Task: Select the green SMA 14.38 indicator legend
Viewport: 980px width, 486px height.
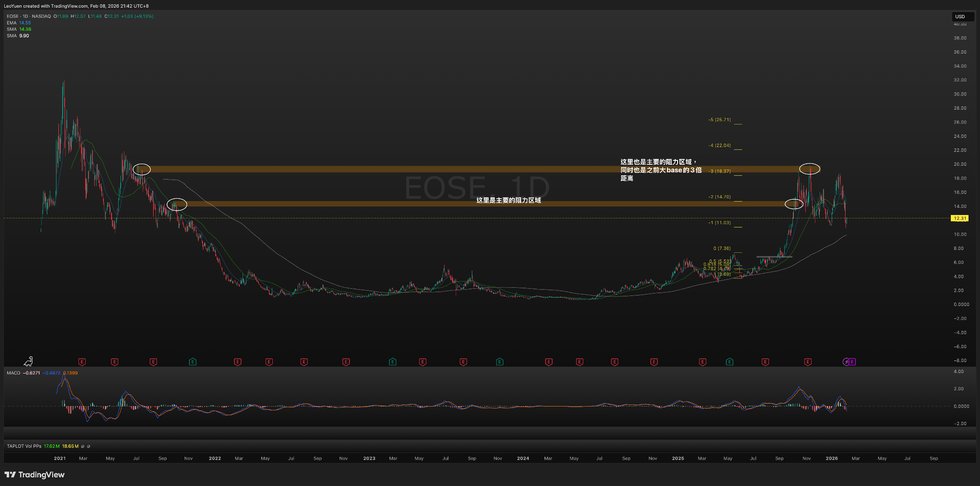Action: pyautogui.click(x=19, y=29)
